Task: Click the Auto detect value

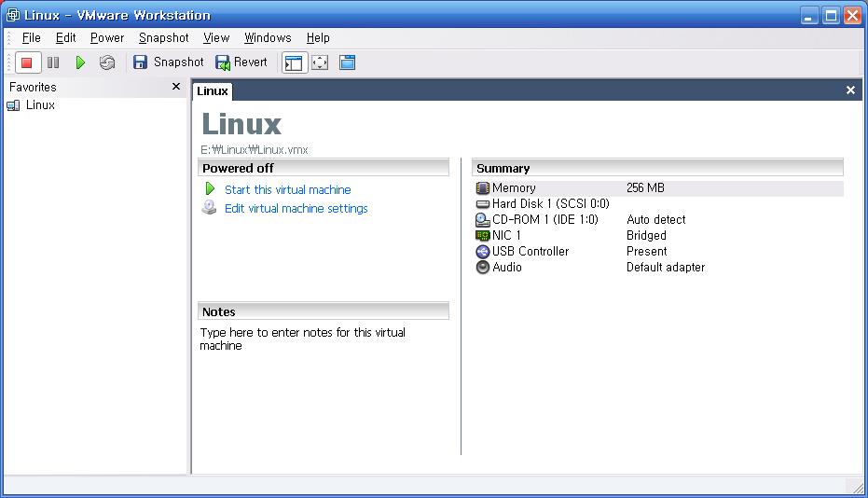Action: click(x=656, y=219)
